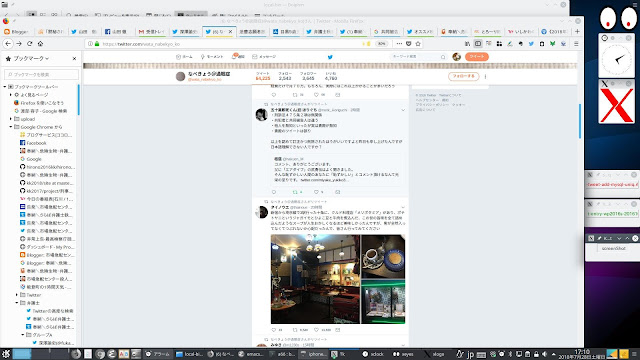Open the xeyes taskbar entry
Screen dimensions: 640x360
pos(403,354)
